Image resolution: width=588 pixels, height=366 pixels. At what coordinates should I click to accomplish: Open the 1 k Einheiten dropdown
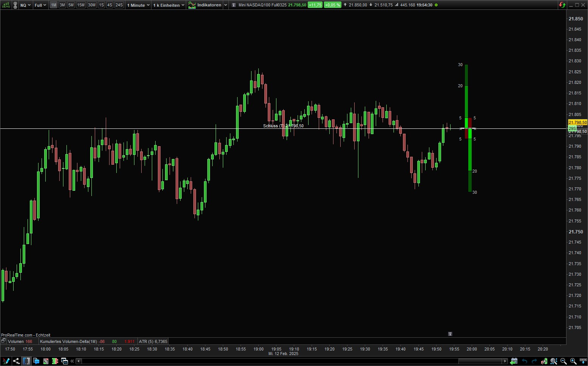coord(168,5)
